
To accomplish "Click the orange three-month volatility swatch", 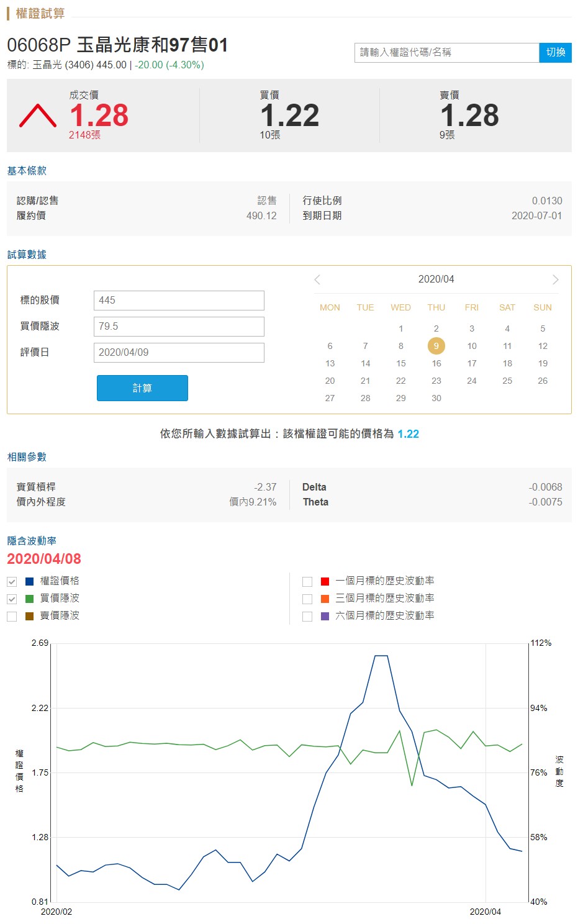I will coord(325,599).
